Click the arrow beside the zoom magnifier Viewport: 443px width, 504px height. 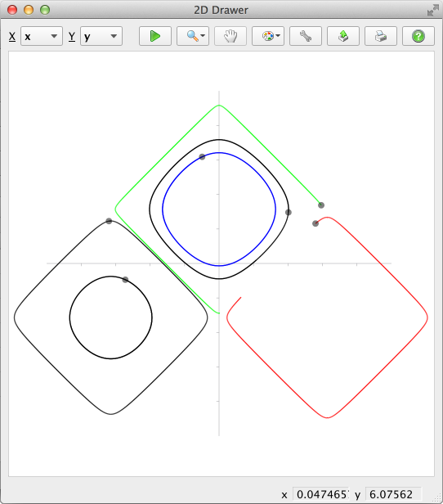click(203, 36)
